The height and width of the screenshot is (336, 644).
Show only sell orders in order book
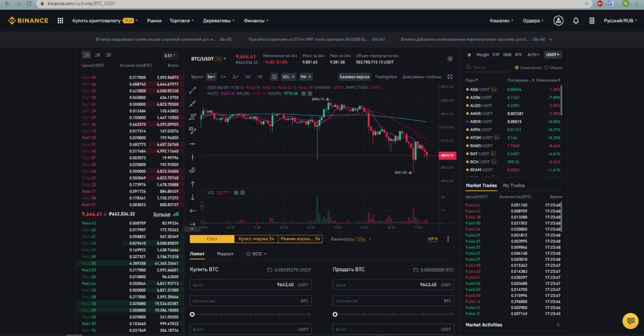108,55
